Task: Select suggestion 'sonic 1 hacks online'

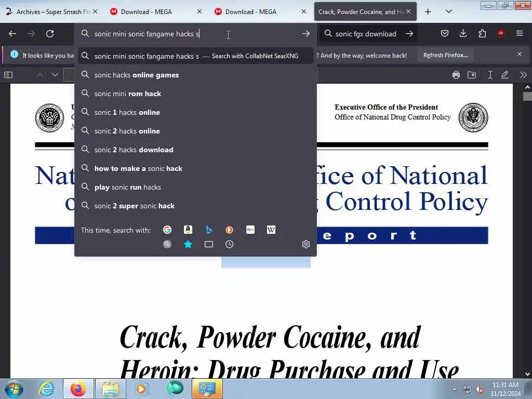Action: pyautogui.click(x=195, y=112)
